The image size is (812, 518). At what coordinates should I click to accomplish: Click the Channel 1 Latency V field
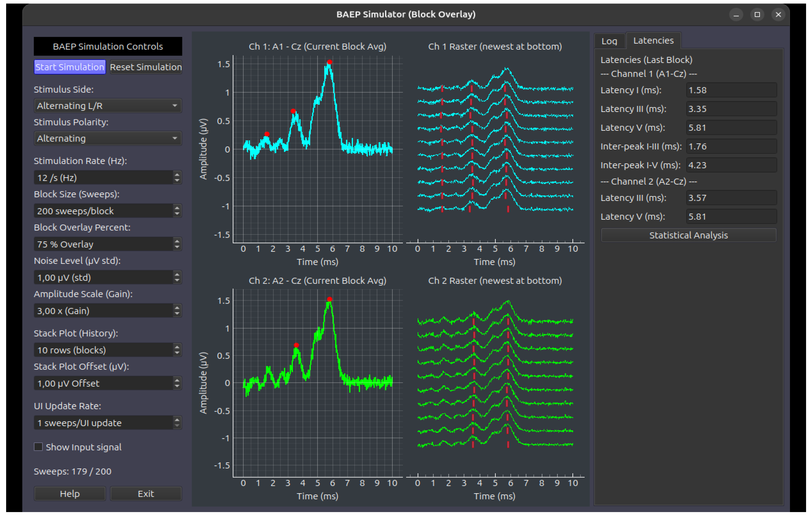tap(731, 128)
